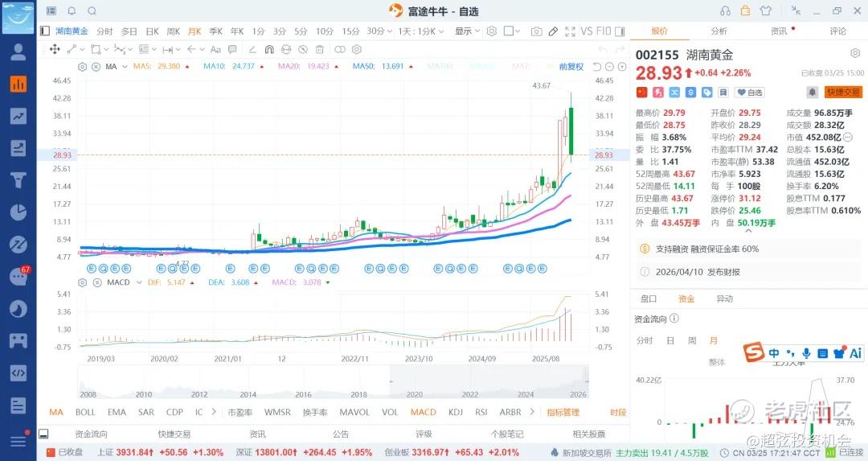The image size is (868, 461).
Task: Remove the MACD indicator with X icon
Action: [x=97, y=282]
